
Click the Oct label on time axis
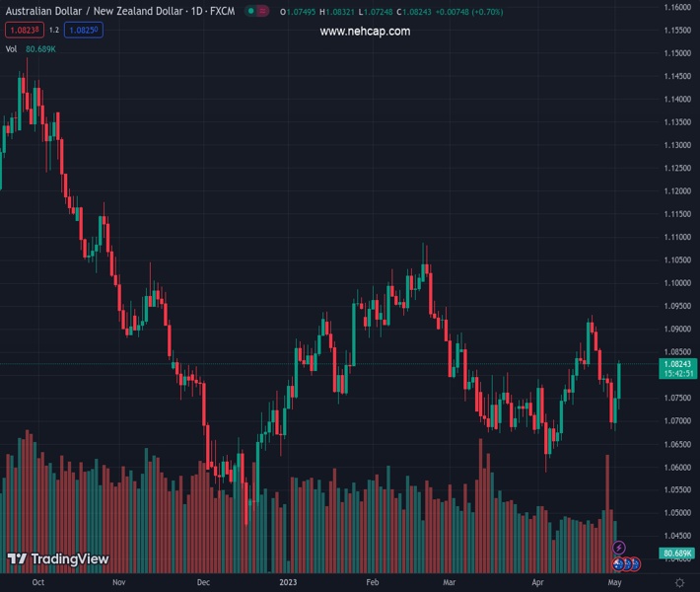tap(38, 582)
